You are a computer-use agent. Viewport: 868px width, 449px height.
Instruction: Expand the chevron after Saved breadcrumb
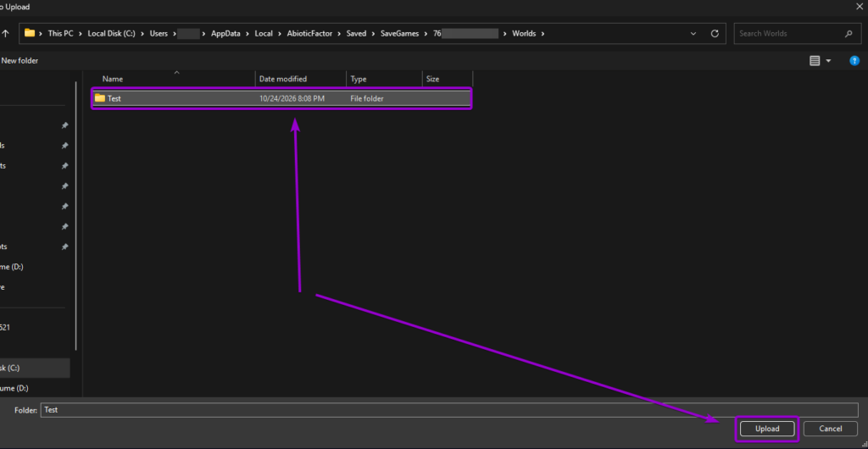pyautogui.click(x=373, y=33)
